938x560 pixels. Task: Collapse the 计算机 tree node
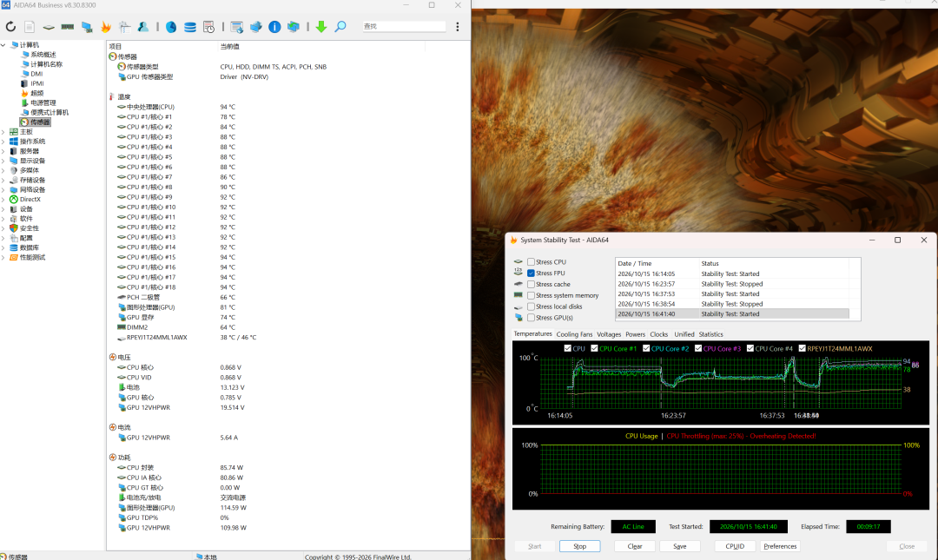[3, 45]
